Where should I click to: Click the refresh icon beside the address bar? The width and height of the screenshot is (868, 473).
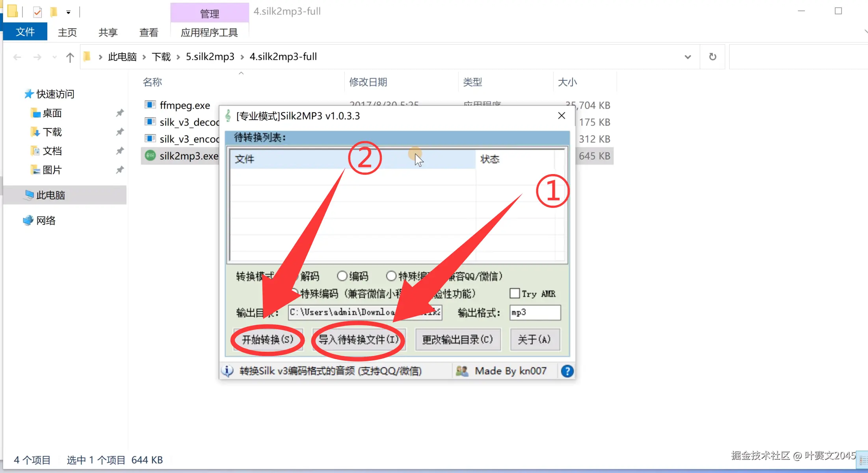[x=712, y=57]
